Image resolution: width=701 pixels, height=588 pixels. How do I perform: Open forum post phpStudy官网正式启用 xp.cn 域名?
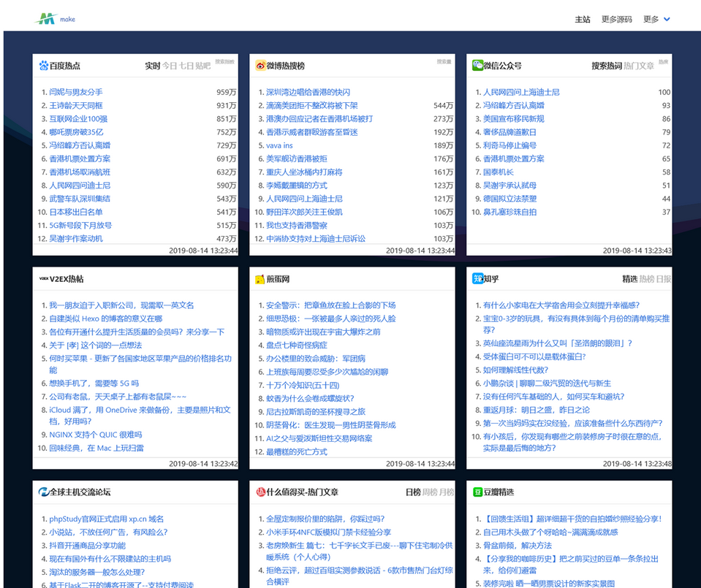tap(107, 519)
